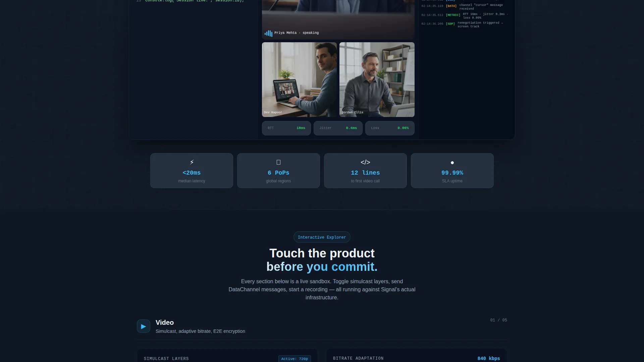Click the Active: 720p badge
Image resolution: width=644 pixels, height=362 pixels.
[x=294, y=359]
